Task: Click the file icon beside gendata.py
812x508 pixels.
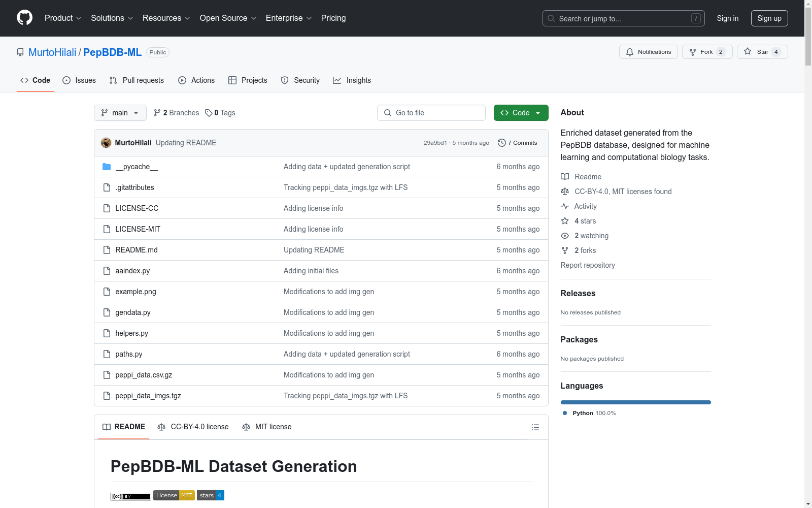Action: pos(107,312)
